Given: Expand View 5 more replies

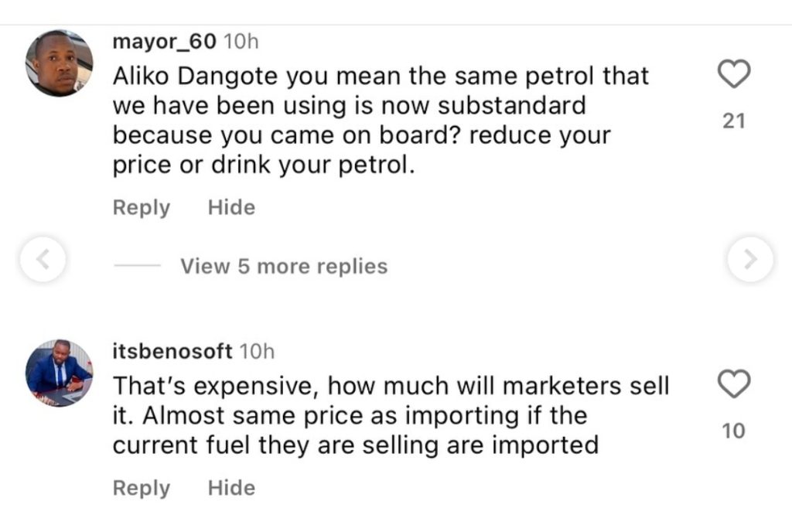Looking at the screenshot, I should 284,266.
